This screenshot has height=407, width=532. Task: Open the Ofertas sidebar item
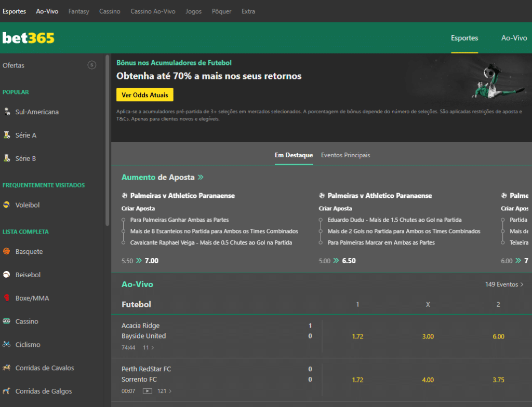pyautogui.click(x=51, y=65)
